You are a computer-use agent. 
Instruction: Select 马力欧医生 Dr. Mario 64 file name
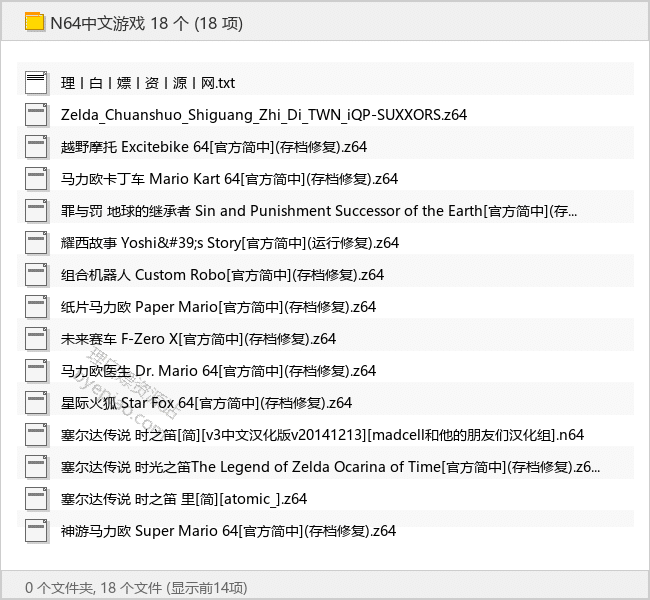click(218, 371)
